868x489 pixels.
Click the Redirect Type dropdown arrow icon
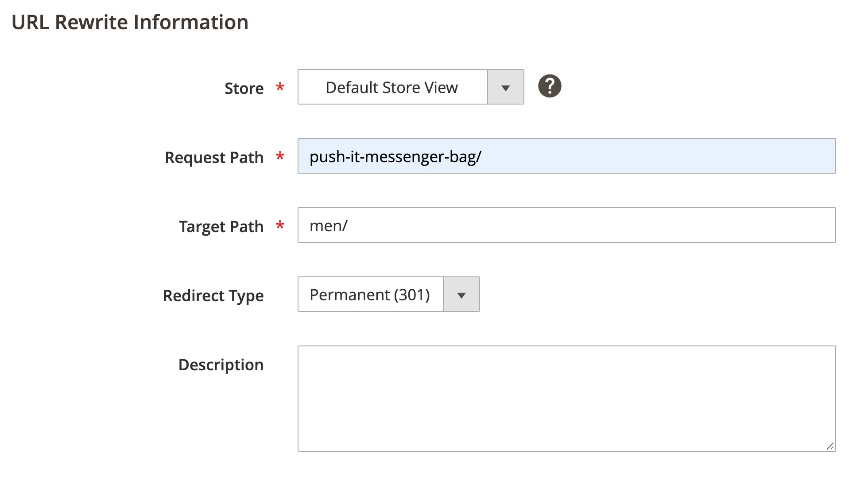pos(461,294)
